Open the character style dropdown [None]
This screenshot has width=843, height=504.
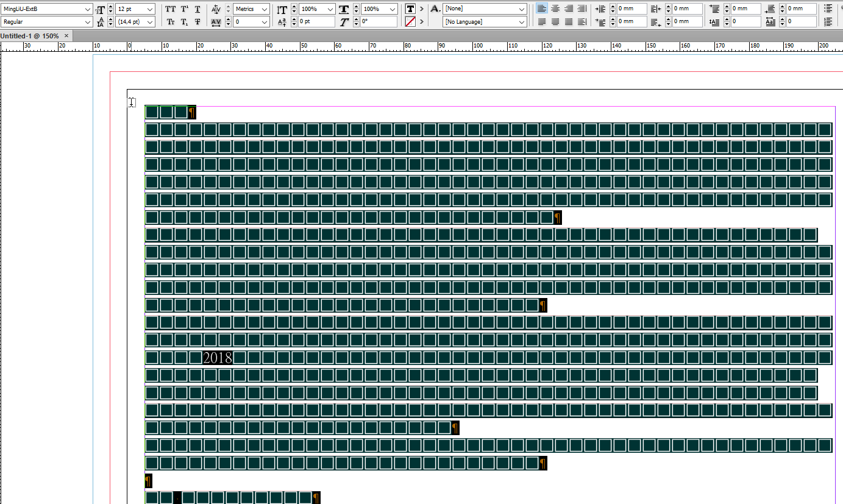click(x=485, y=9)
